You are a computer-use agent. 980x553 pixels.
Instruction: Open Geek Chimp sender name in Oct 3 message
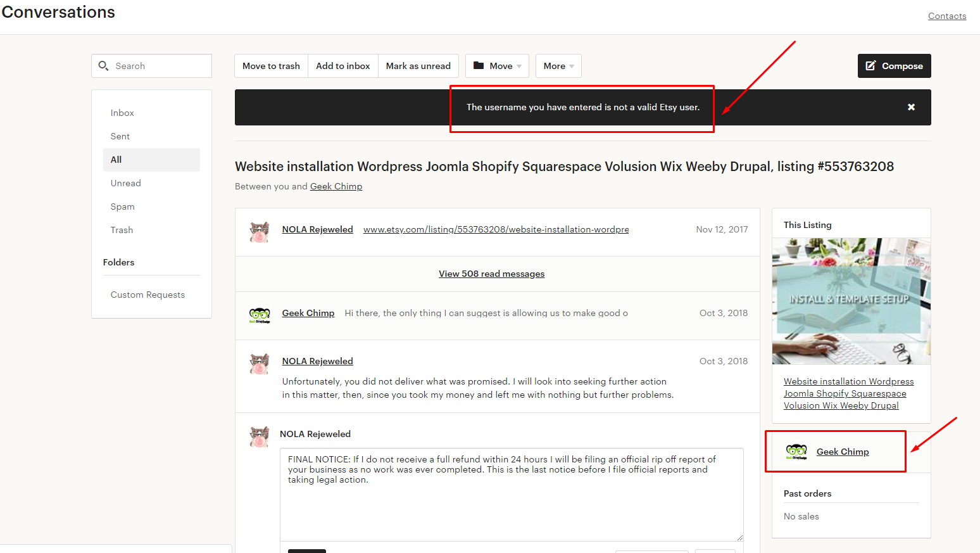tap(308, 313)
